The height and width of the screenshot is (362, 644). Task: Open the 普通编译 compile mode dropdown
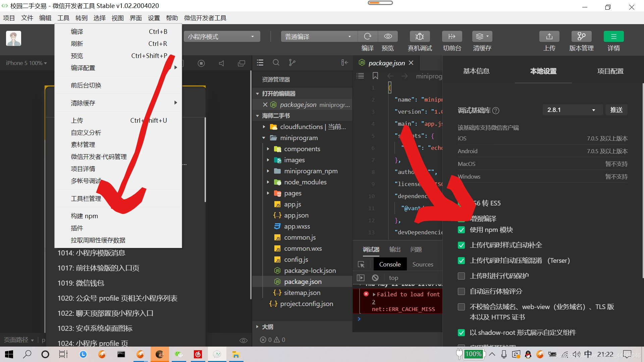click(x=318, y=36)
